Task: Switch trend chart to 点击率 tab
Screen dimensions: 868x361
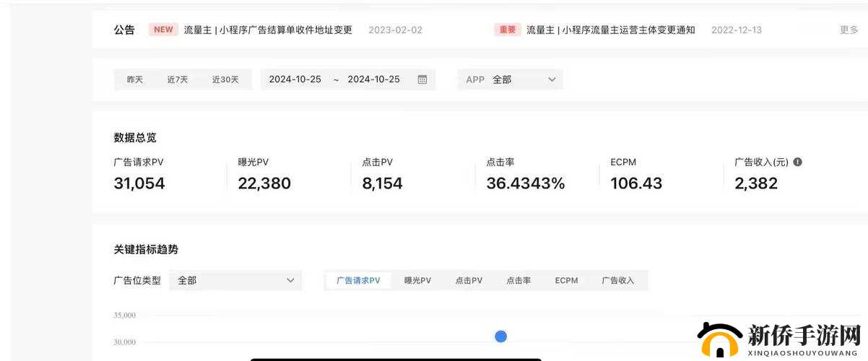Action: coord(518,280)
